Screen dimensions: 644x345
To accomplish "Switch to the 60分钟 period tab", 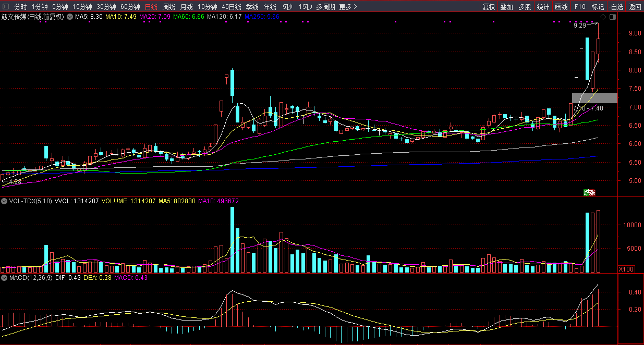I will coord(130,7).
